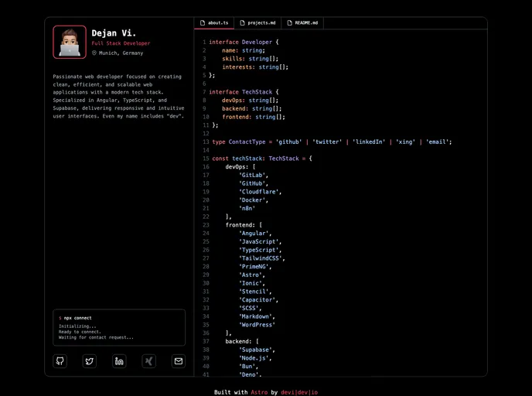The width and height of the screenshot is (532, 396).
Task: Click 'Full Stack Developer' subtitle
Action: tap(121, 43)
